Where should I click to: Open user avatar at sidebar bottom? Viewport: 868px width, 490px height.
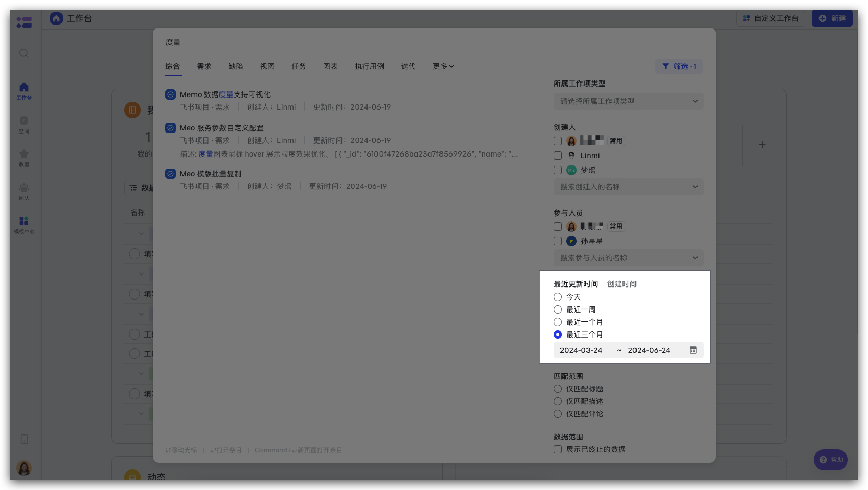pyautogui.click(x=24, y=468)
